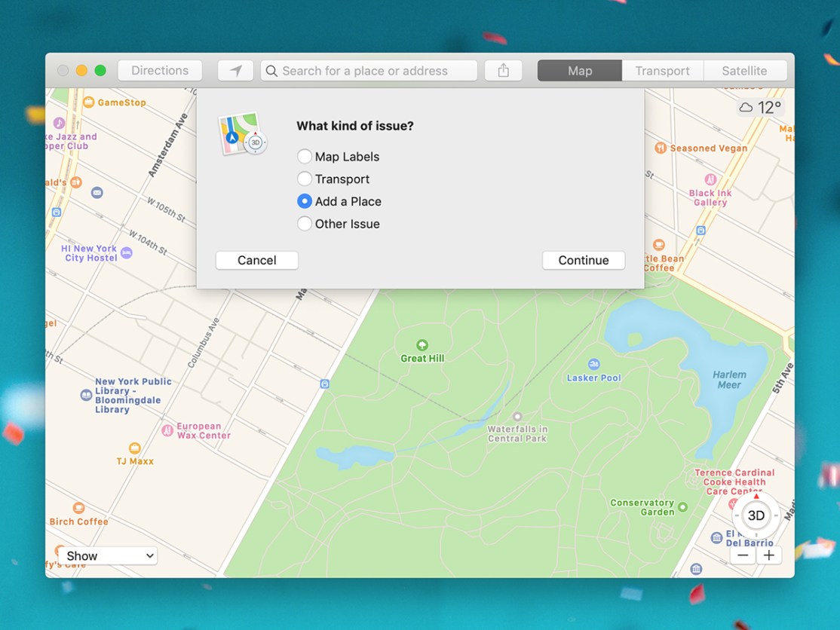This screenshot has height=630, width=840.
Task: Click the search for a place field
Action: pos(369,70)
